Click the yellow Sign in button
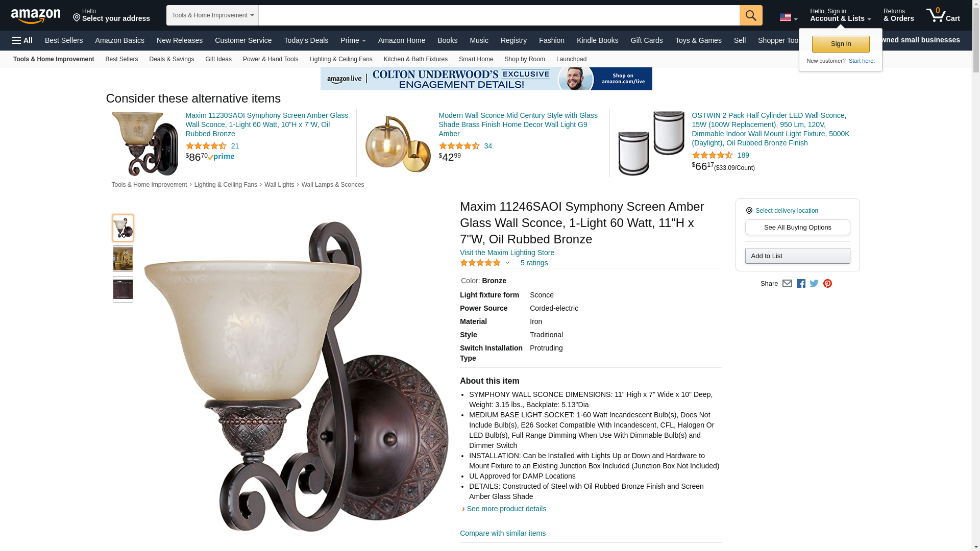 (841, 44)
